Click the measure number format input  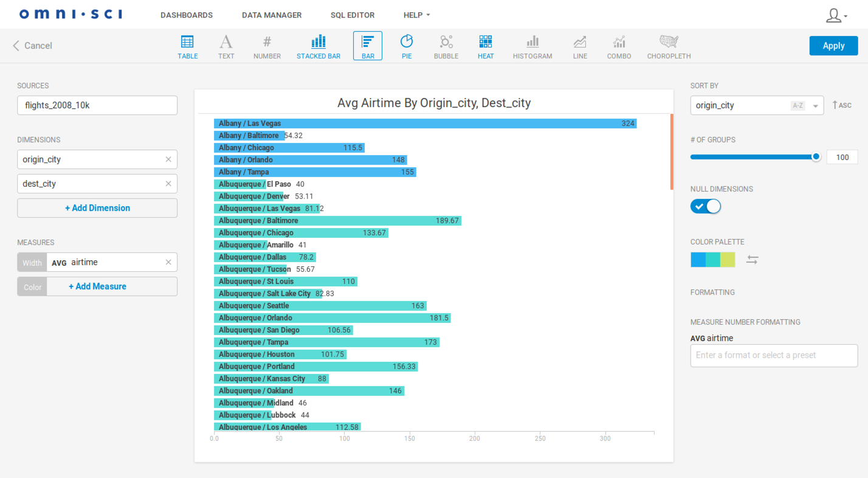click(x=774, y=355)
